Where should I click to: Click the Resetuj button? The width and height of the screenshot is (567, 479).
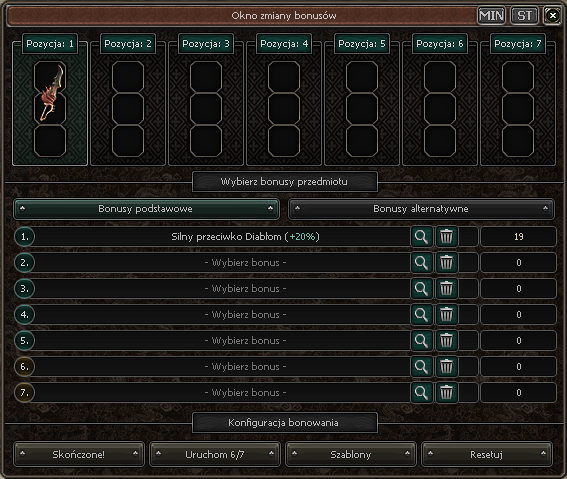click(487, 454)
